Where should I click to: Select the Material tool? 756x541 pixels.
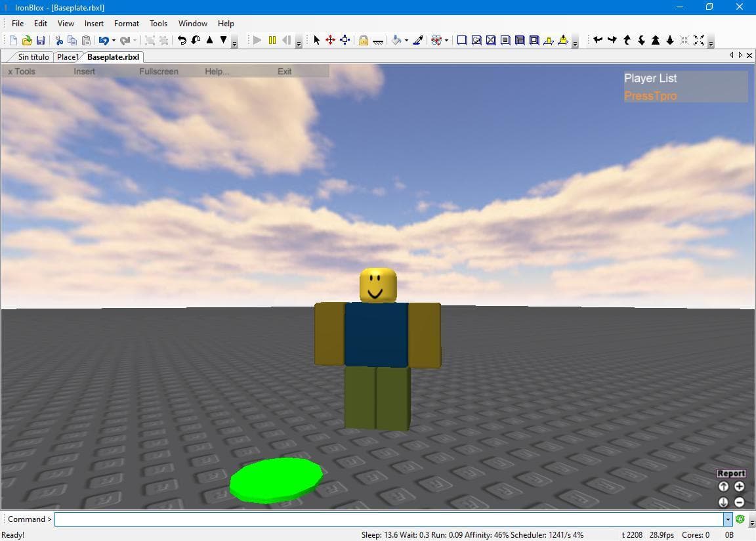click(436, 41)
